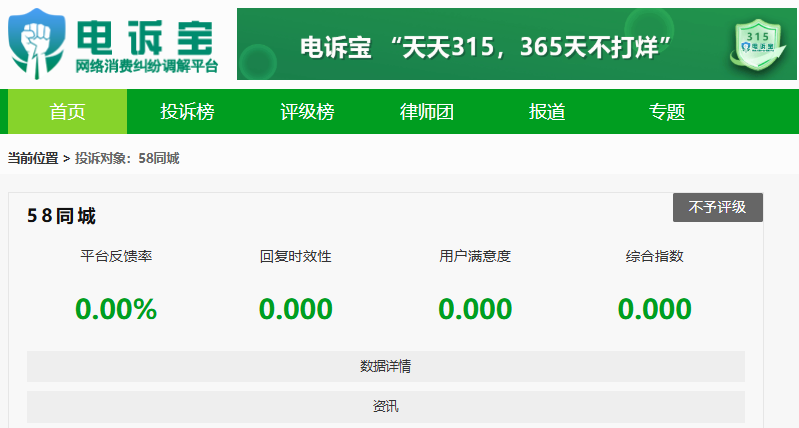Click the 综合指数 label

point(654,256)
